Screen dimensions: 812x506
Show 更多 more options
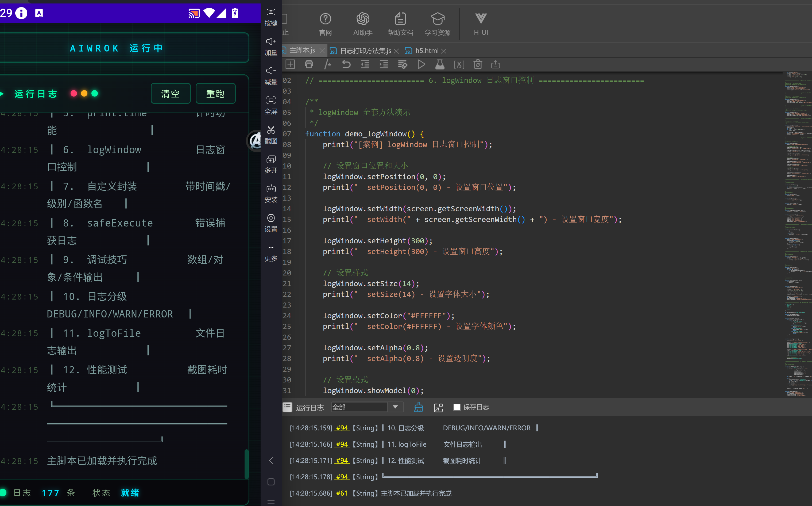(270, 253)
